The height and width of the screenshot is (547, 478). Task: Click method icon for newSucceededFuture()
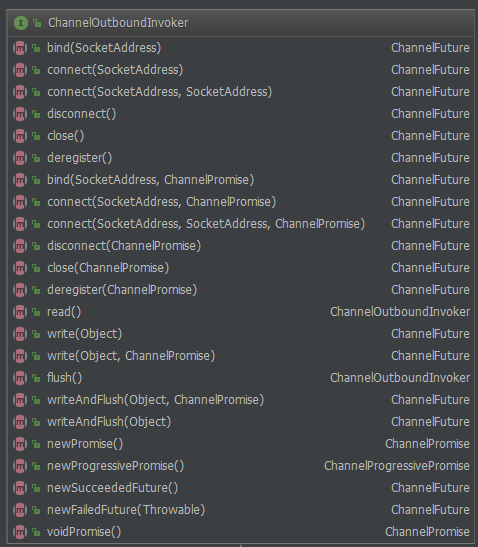(x=20, y=488)
